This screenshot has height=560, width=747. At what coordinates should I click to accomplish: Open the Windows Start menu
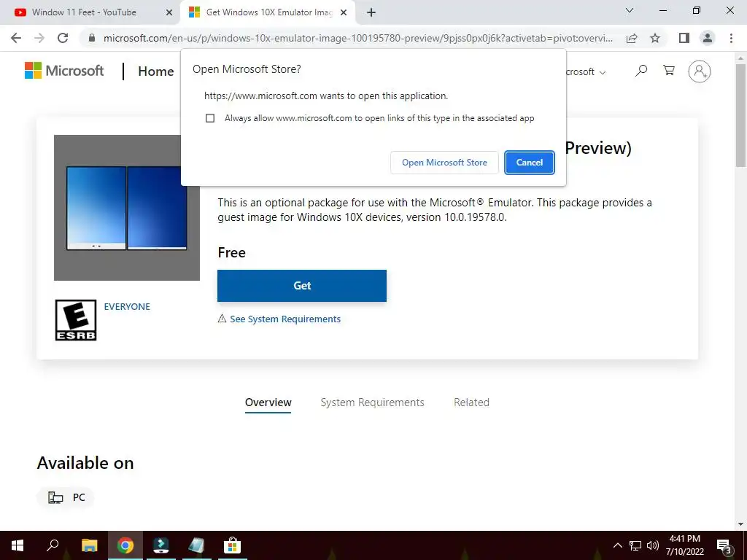click(18, 545)
